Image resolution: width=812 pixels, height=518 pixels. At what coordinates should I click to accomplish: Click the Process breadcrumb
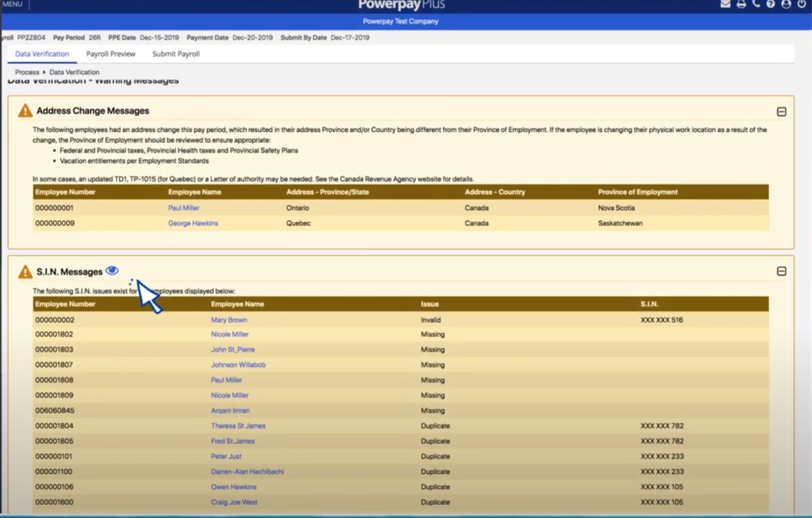pyautogui.click(x=27, y=72)
